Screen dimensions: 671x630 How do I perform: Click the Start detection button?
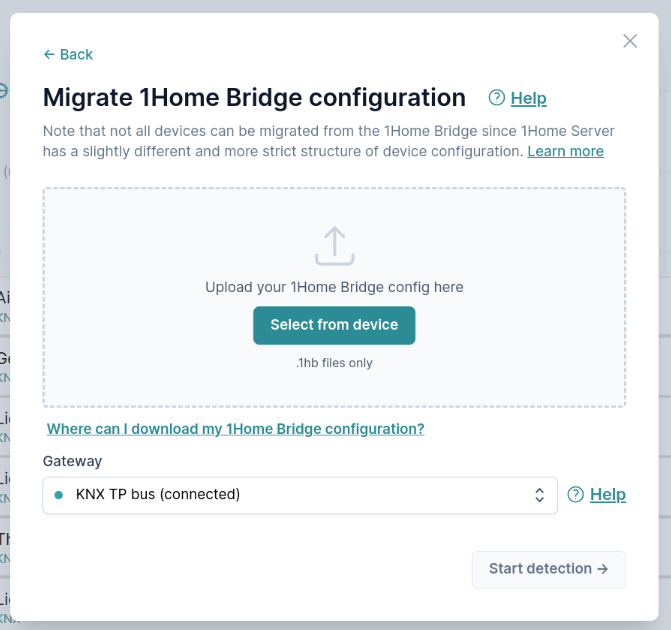(x=548, y=569)
